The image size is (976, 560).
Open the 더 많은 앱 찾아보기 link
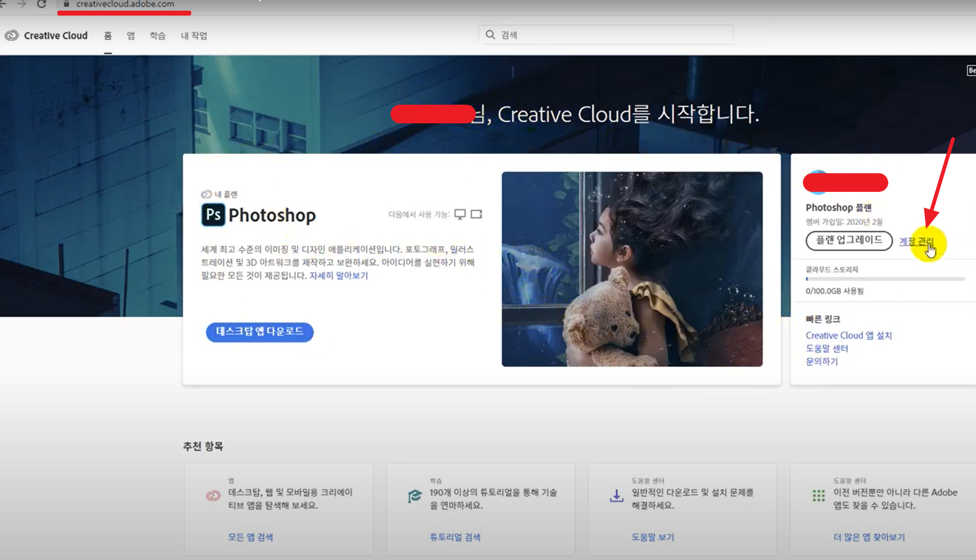click(869, 537)
